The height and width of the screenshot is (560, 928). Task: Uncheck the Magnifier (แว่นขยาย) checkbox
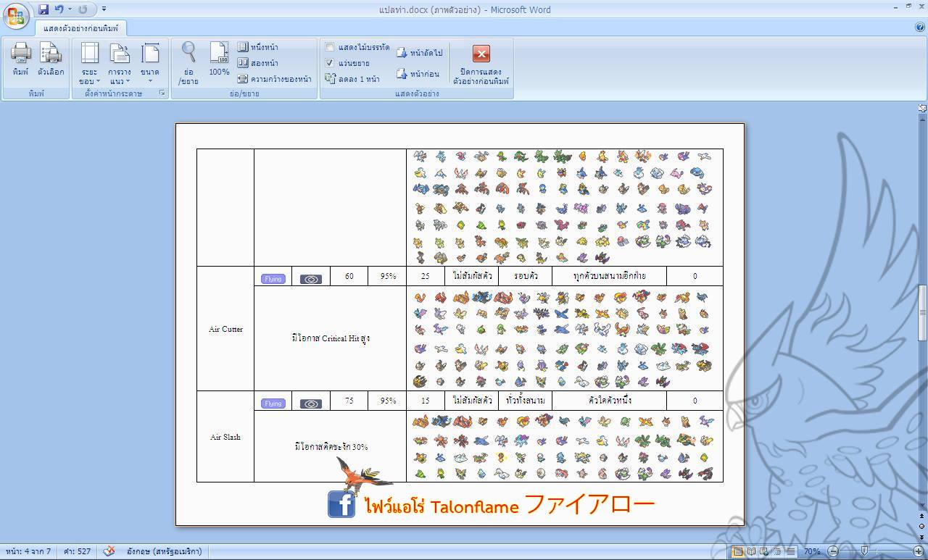[330, 63]
